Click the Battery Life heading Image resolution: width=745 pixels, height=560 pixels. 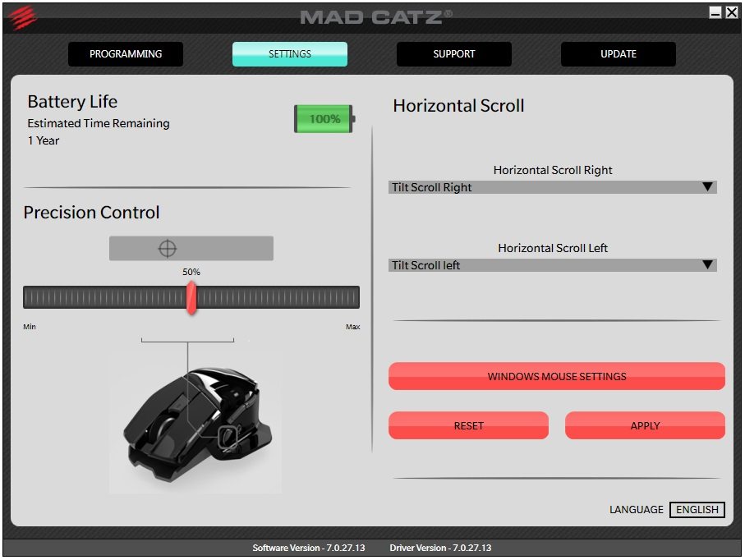click(x=72, y=102)
